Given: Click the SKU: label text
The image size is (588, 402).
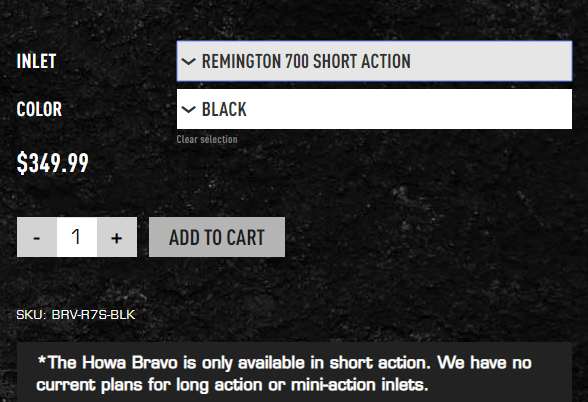Looking at the screenshot, I should [31, 315].
